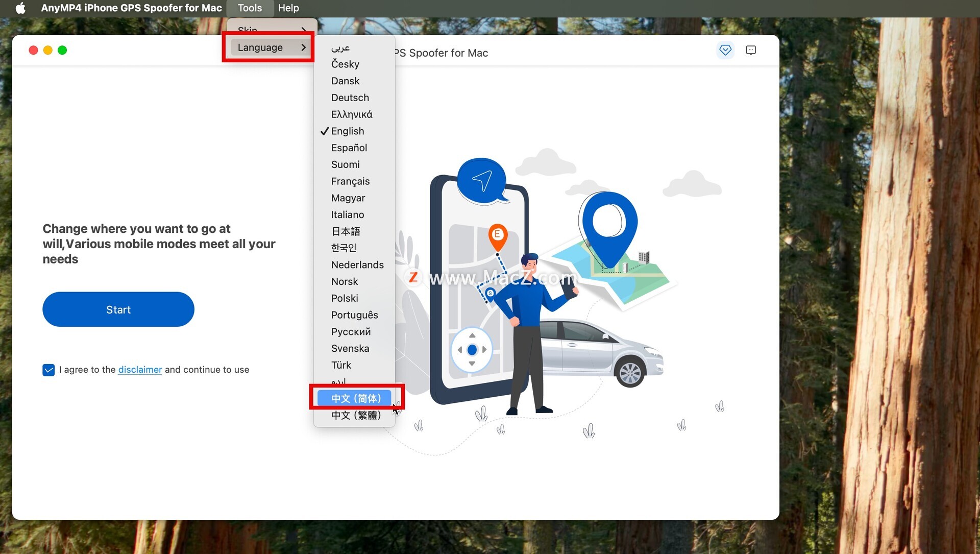The height and width of the screenshot is (554, 980).
Task: Select Svenska language
Action: 354,349
